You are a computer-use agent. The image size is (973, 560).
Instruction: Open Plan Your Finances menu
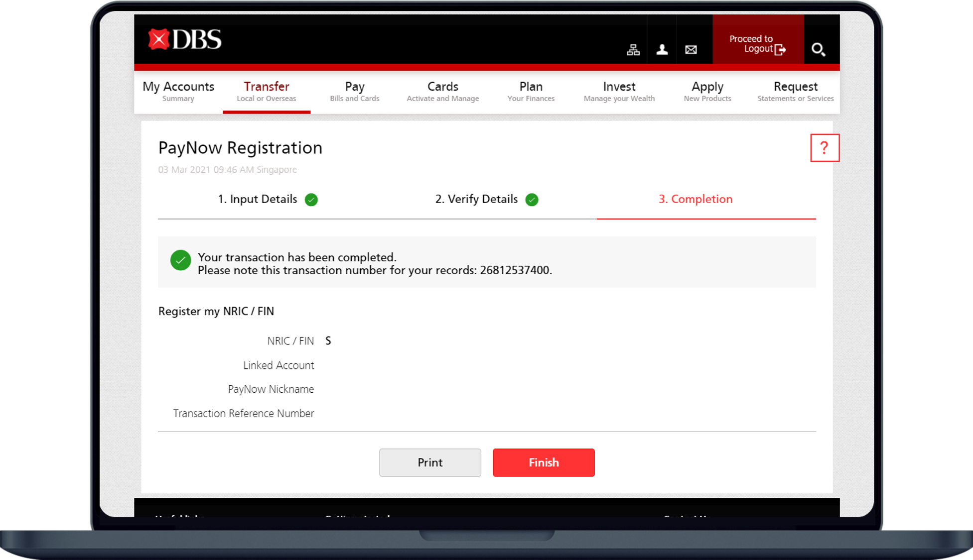click(x=531, y=92)
